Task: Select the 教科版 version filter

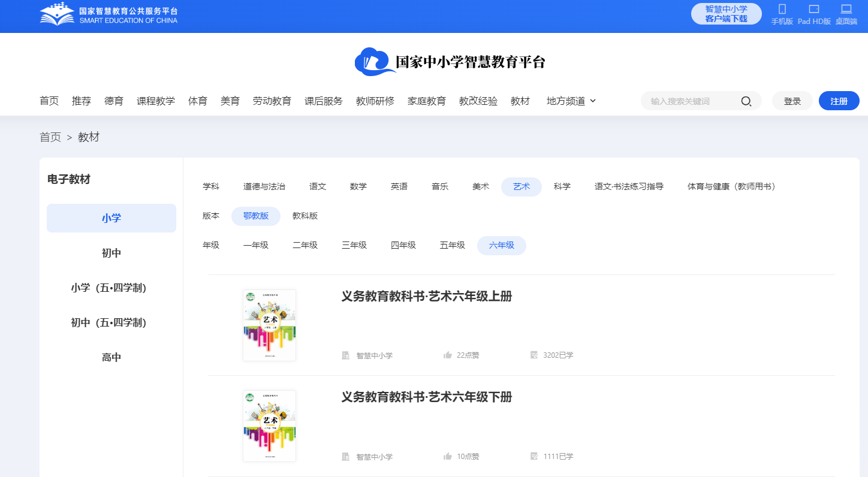Action: (306, 216)
